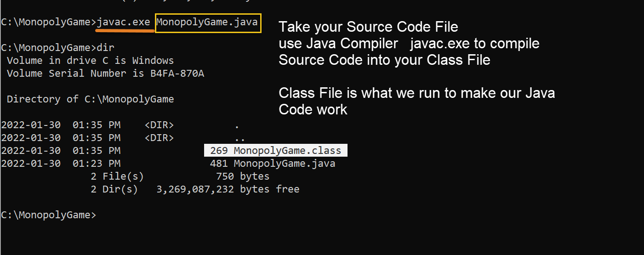Click the annotation line 'use Java Compiler javac.exe'
The height and width of the screenshot is (255, 644).
click(x=409, y=44)
